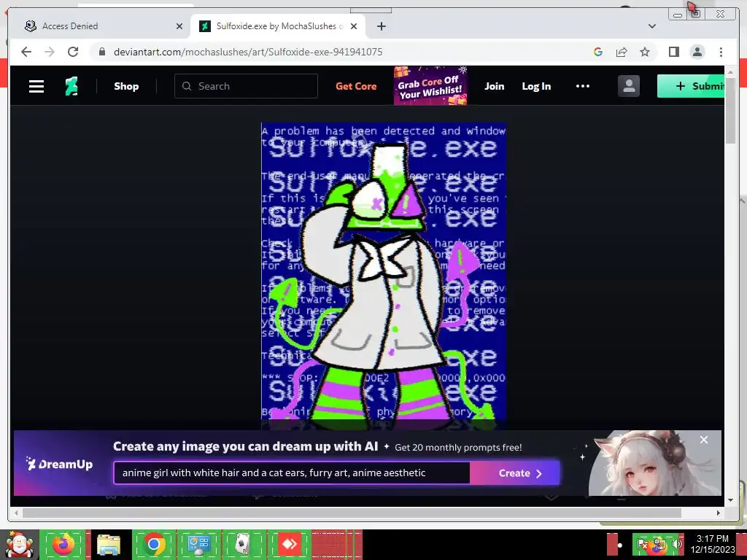Click the DreamUp Create button
Screen dimensions: 747x560
tap(515, 472)
